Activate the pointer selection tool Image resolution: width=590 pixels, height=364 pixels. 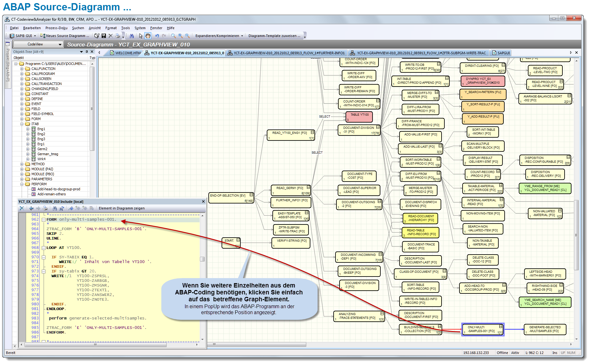coord(141,36)
